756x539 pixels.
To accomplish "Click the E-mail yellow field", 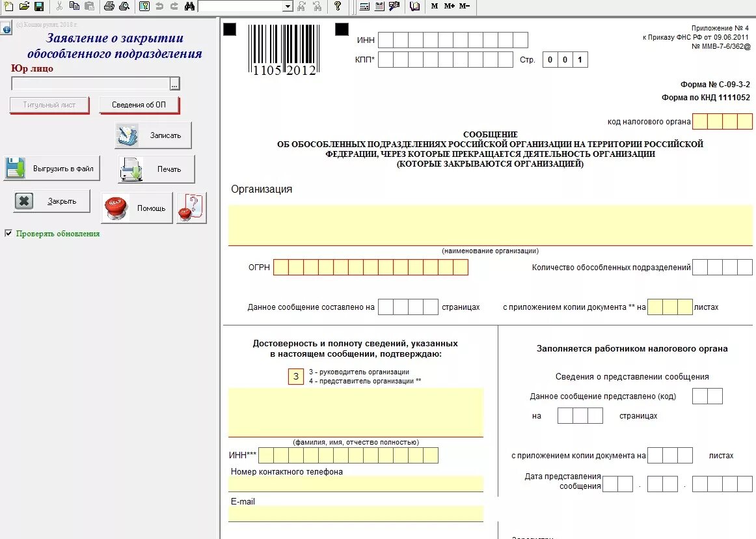I will coord(356,514).
